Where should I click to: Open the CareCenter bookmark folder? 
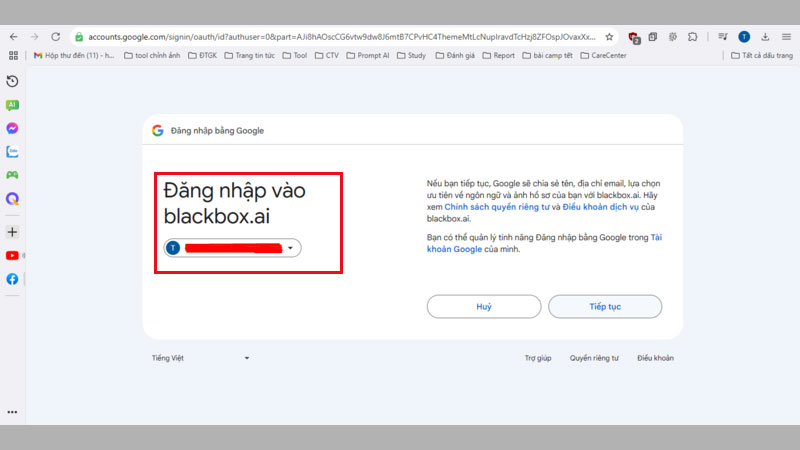(x=603, y=55)
